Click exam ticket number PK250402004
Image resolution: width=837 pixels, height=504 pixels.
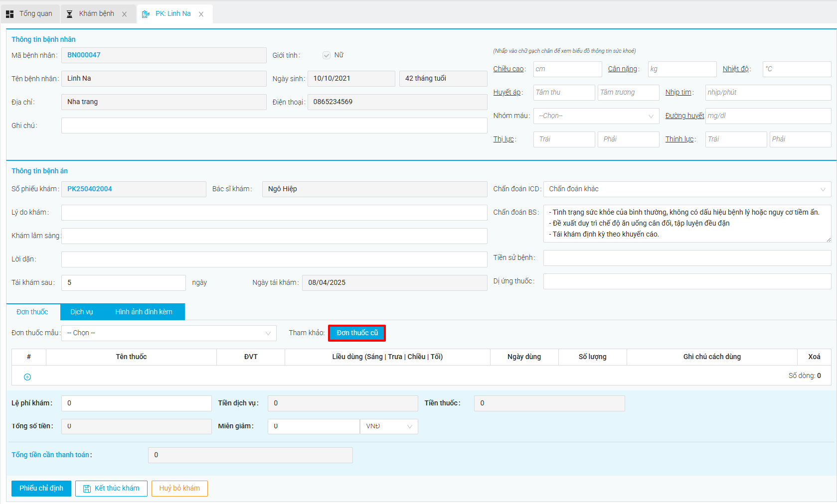[x=90, y=189]
